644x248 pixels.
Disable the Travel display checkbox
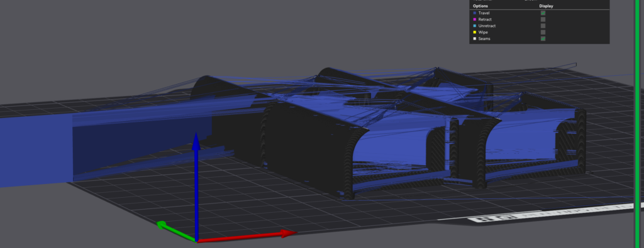coord(543,13)
